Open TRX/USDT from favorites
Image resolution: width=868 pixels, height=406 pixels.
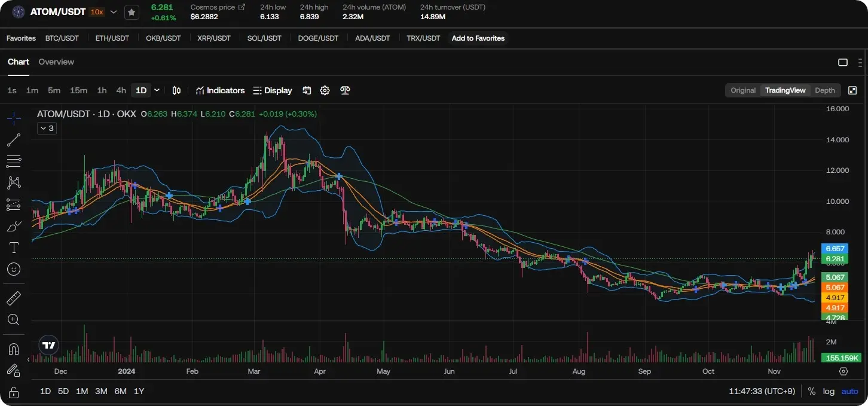423,38
